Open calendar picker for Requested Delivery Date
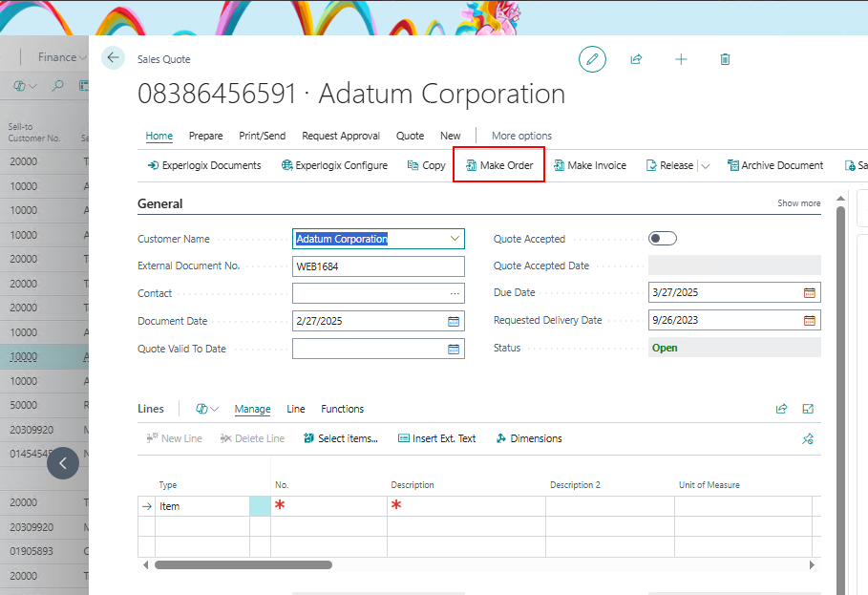This screenshot has height=595, width=868. coord(810,320)
